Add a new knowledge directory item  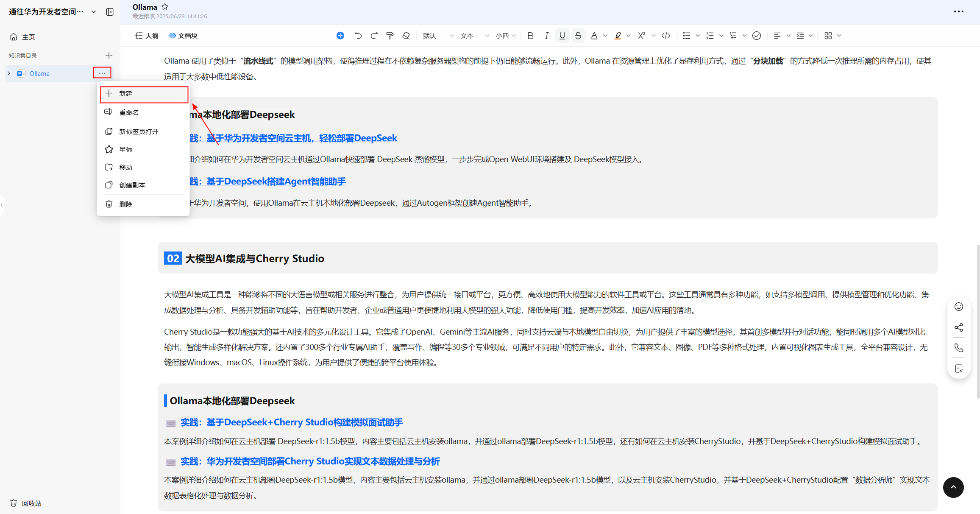[109, 56]
